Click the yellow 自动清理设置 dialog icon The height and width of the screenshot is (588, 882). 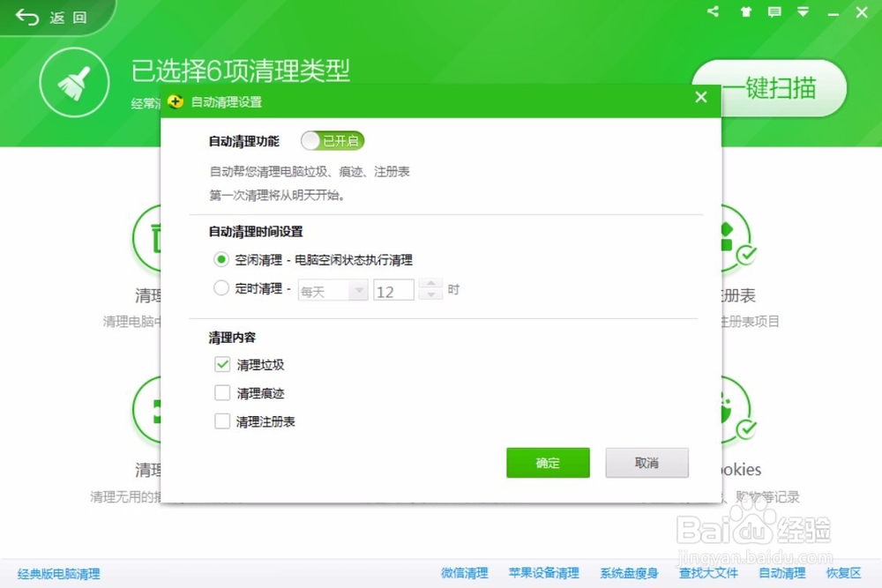pos(176,101)
